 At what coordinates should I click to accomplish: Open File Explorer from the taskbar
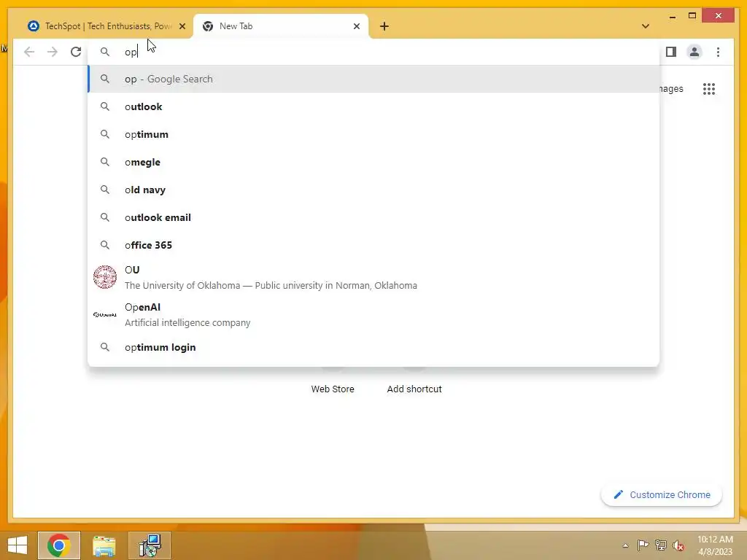click(104, 545)
